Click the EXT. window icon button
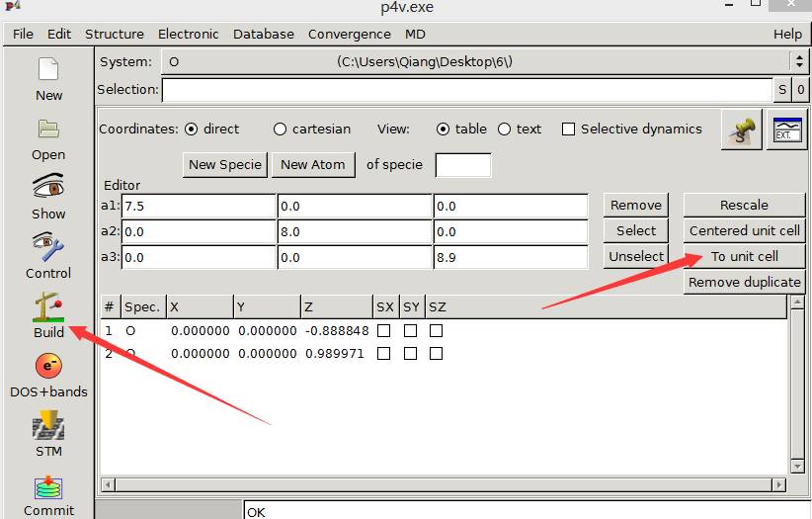 (786, 130)
